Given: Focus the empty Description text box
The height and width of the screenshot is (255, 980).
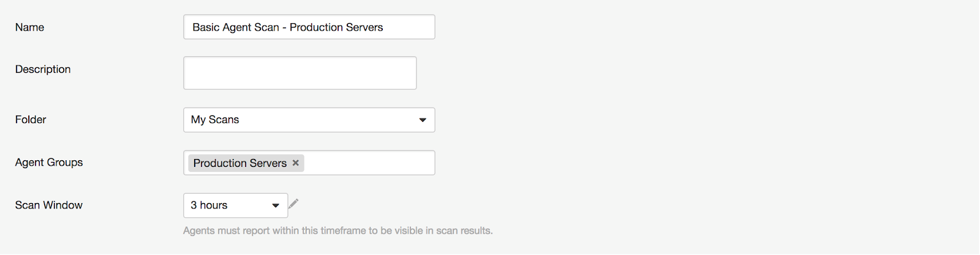Looking at the screenshot, I should coord(300,73).
